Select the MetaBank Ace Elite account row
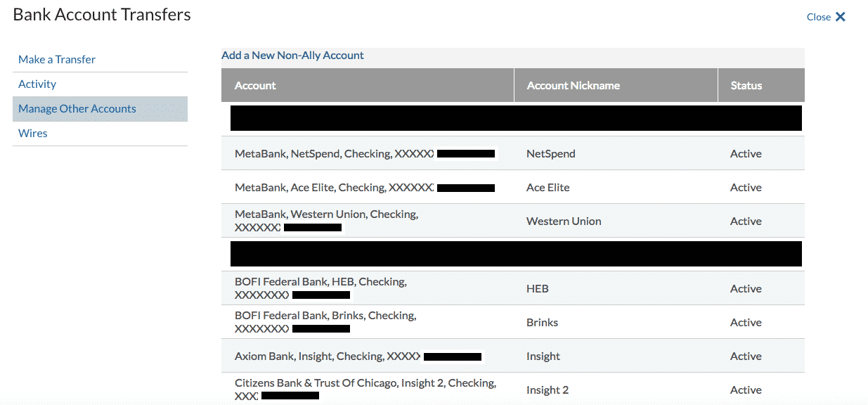The height and width of the screenshot is (405, 868). (513, 187)
